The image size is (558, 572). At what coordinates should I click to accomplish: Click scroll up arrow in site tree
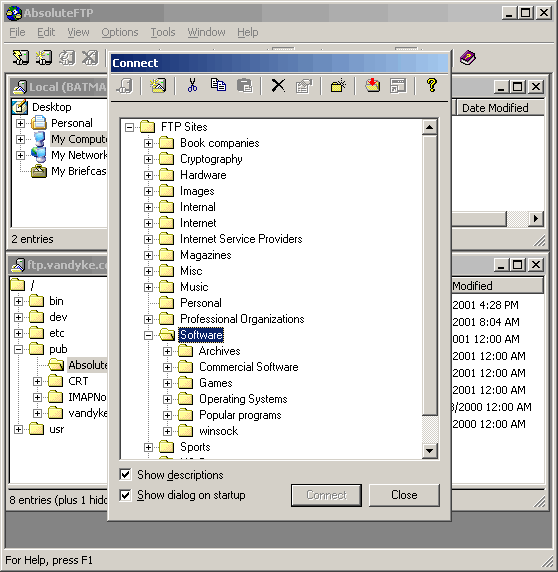click(x=430, y=127)
